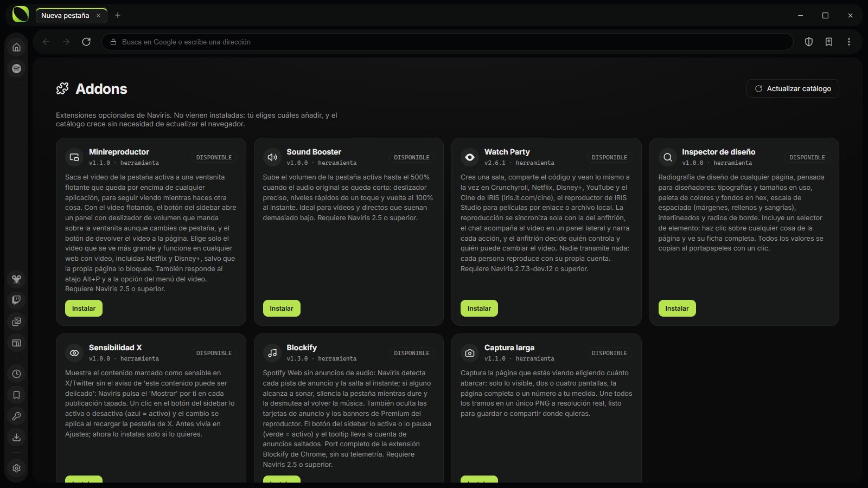Open Spotify from the sidebar
Viewport: 868px width, 488px height.
point(16,68)
